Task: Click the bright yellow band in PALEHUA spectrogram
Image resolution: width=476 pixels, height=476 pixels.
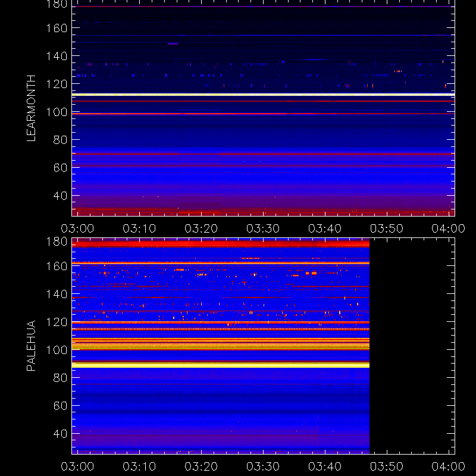Action: pos(221,365)
